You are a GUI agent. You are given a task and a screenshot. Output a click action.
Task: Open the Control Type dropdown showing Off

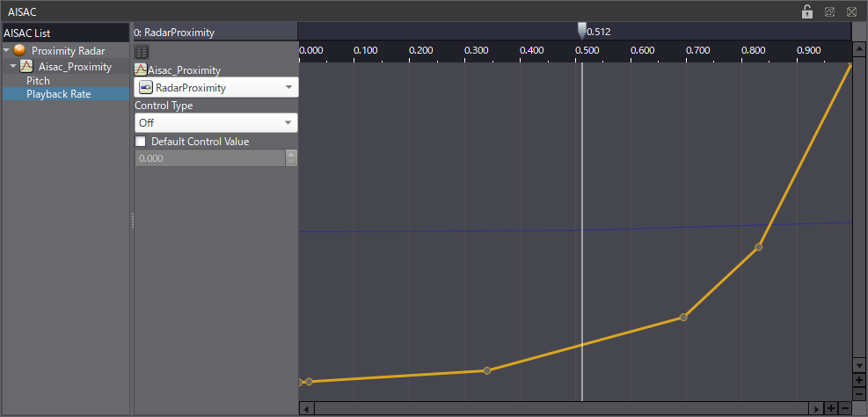[x=215, y=123]
